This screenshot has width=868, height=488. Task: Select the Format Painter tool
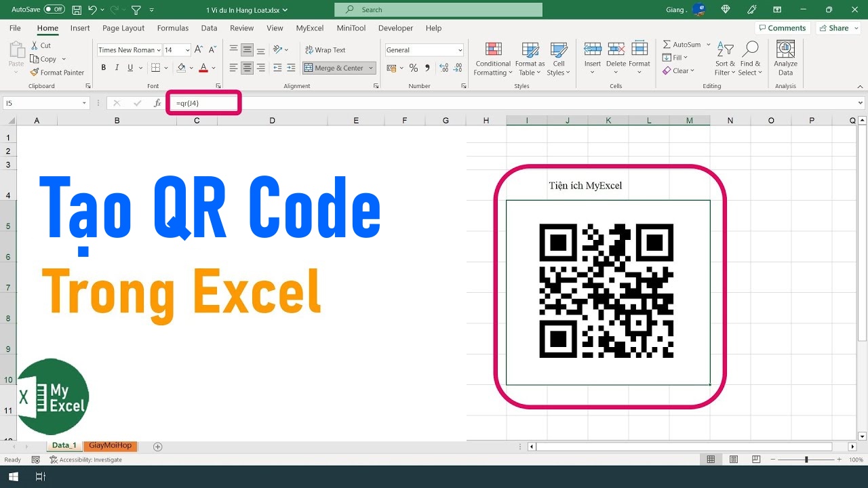[x=57, y=73]
